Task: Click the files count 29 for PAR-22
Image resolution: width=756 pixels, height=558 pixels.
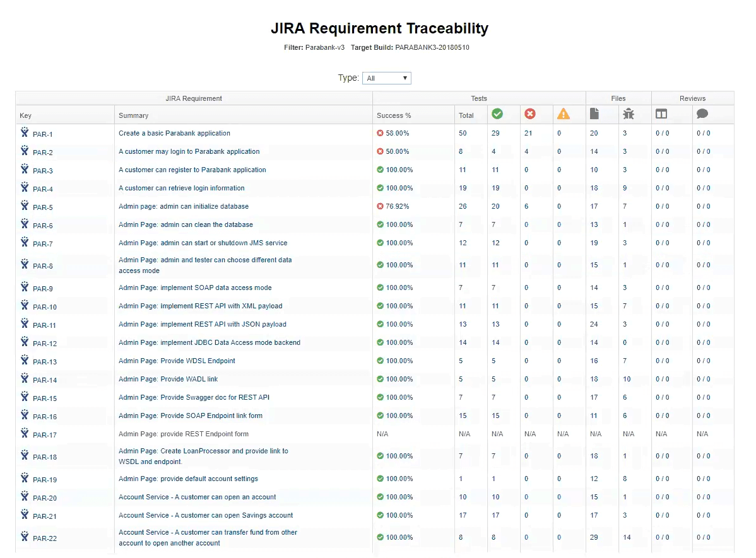Action: [x=594, y=538]
